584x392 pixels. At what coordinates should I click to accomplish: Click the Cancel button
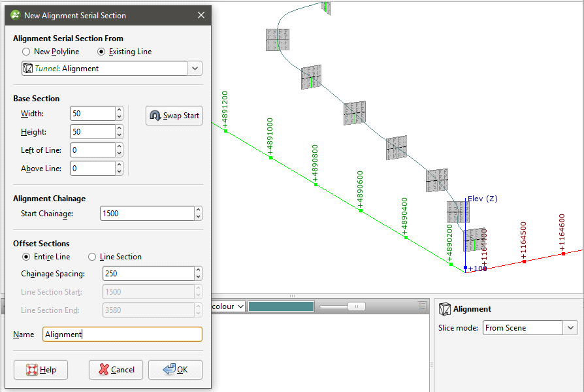point(116,369)
